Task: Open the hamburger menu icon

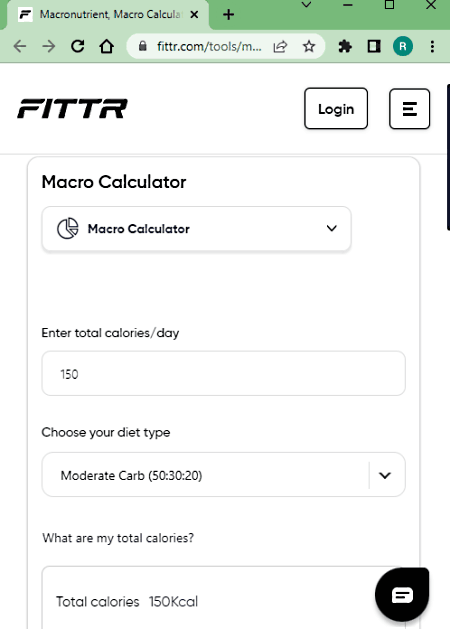Action: click(409, 109)
